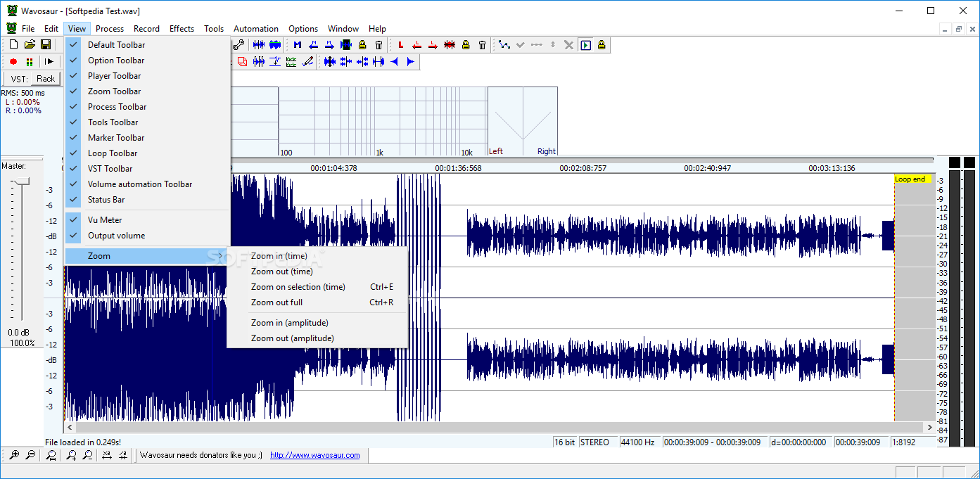980x479 pixels.
Task: Click the blue right triangle icon
Action: (410, 62)
